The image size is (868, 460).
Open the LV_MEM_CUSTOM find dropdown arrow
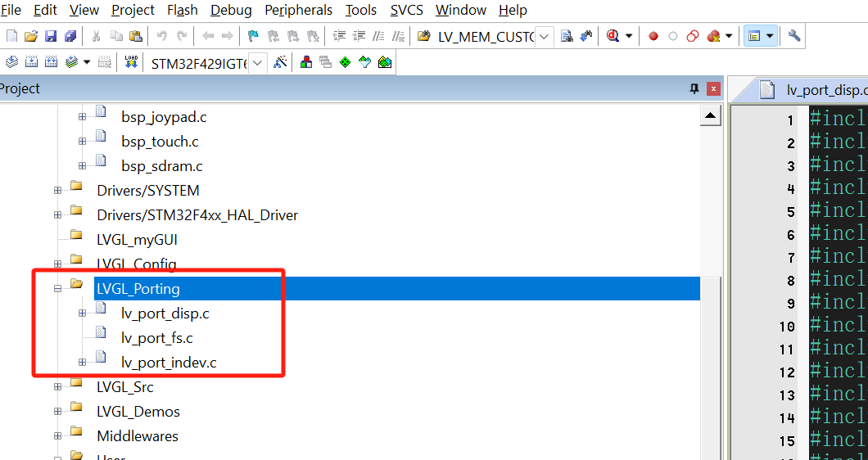(x=544, y=37)
